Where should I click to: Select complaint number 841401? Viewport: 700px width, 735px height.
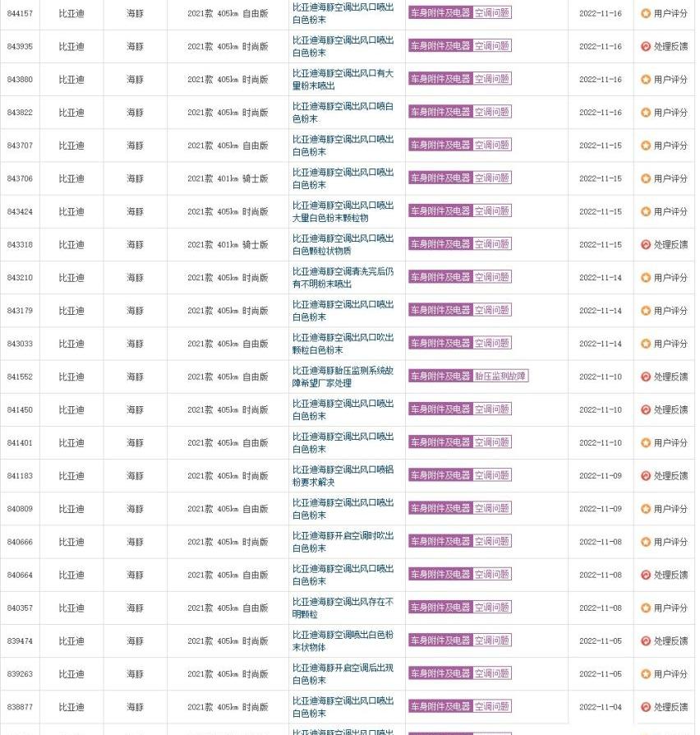(x=21, y=443)
